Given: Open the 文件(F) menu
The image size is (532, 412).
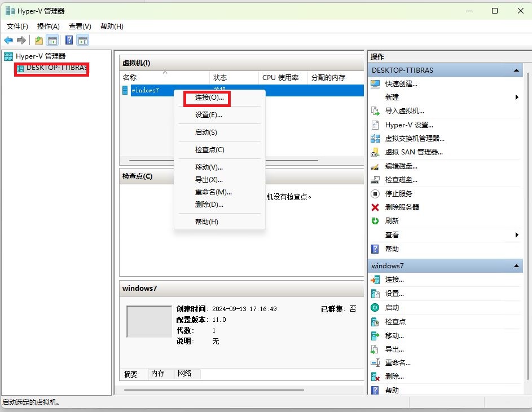Looking at the screenshot, I should click(x=17, y=26).
